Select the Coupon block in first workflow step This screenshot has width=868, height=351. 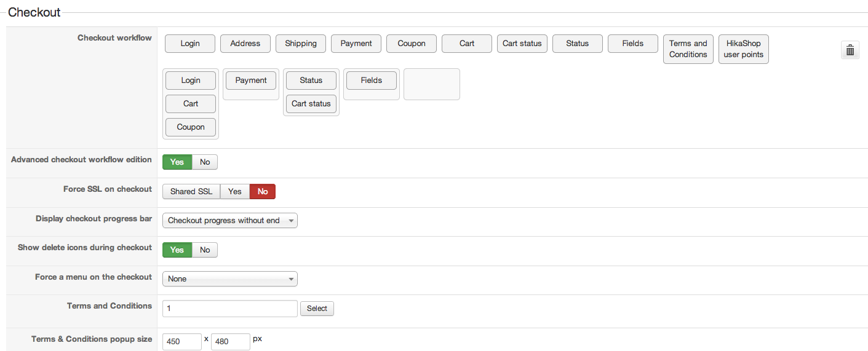(191, 127)
